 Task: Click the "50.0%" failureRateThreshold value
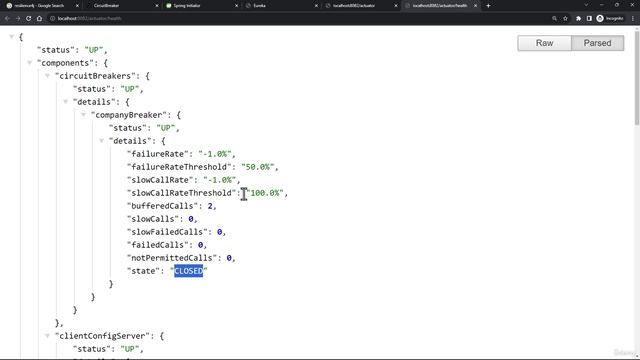point(258,167)
